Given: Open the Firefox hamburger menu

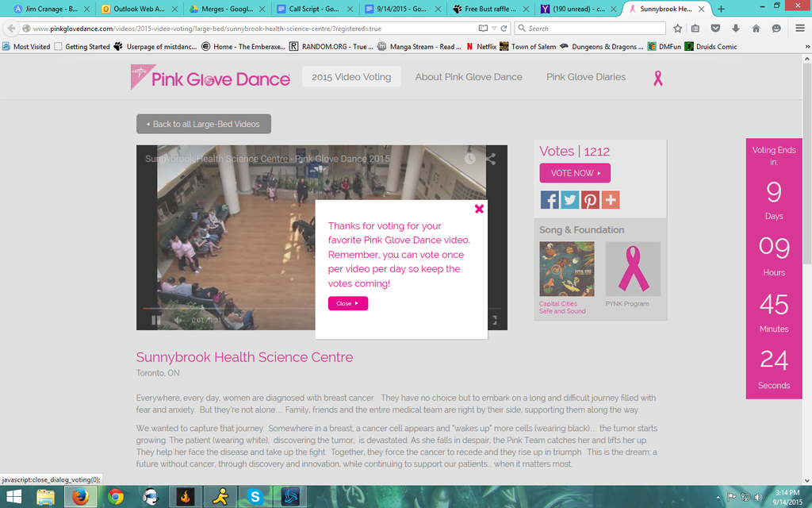Looking at the screenshot, I should click(799, 29).
